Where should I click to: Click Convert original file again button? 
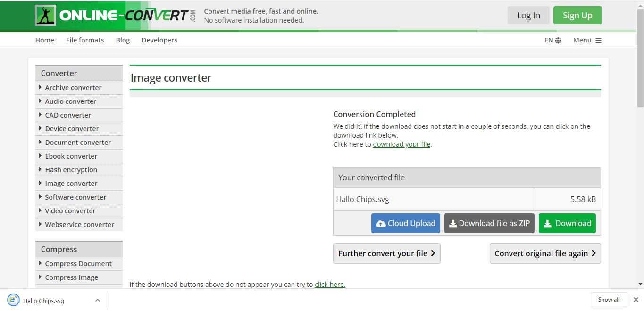(x=545, y=253)
